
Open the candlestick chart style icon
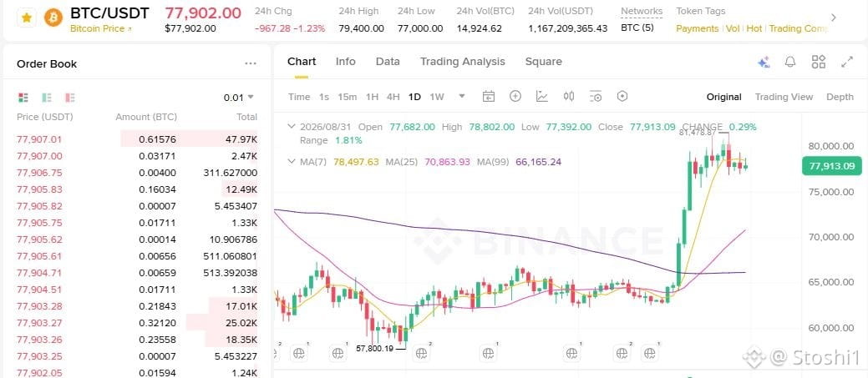(x=569, y=97)
